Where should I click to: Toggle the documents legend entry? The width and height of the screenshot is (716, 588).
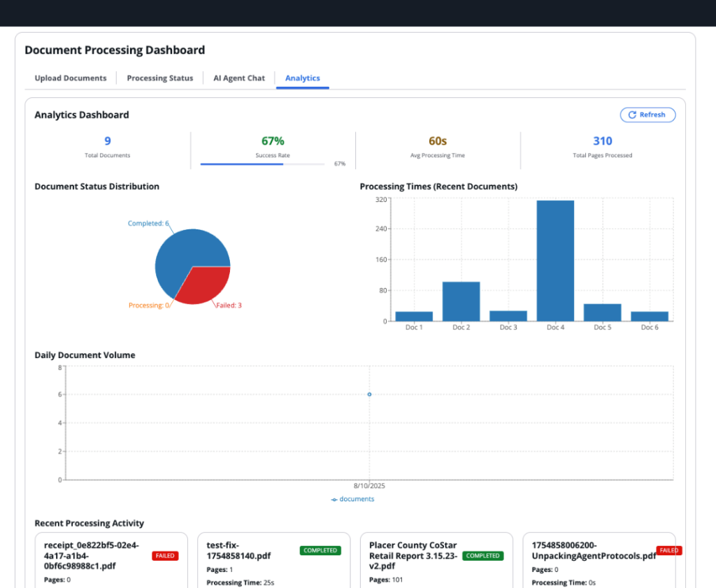pos(352,499)
